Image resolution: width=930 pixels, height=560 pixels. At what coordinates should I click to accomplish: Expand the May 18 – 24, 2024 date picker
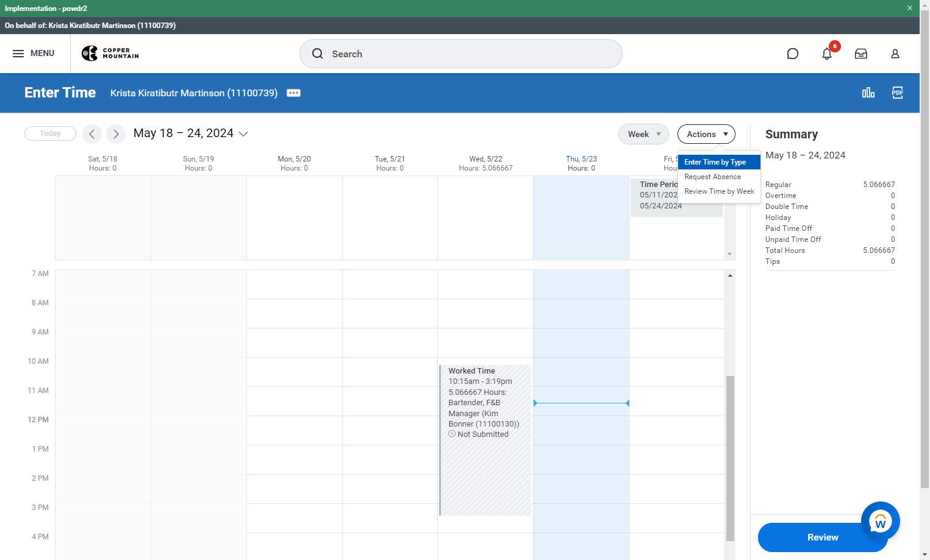191,133
